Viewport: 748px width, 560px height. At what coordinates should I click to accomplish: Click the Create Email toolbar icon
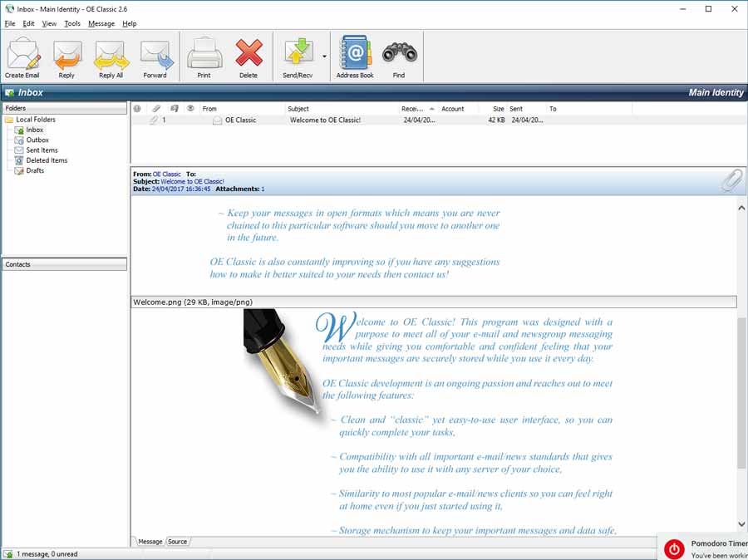coord(22,57)
